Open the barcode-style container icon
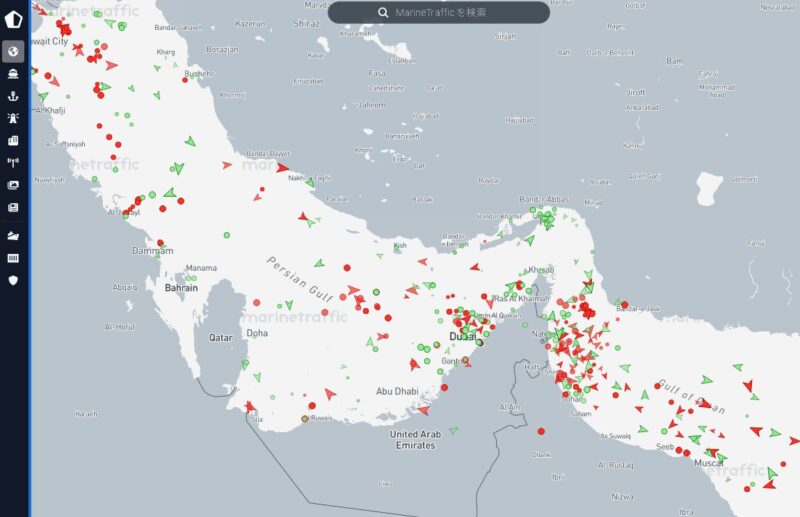Viewport: 800px width, 517px height. tap(14, 258)
